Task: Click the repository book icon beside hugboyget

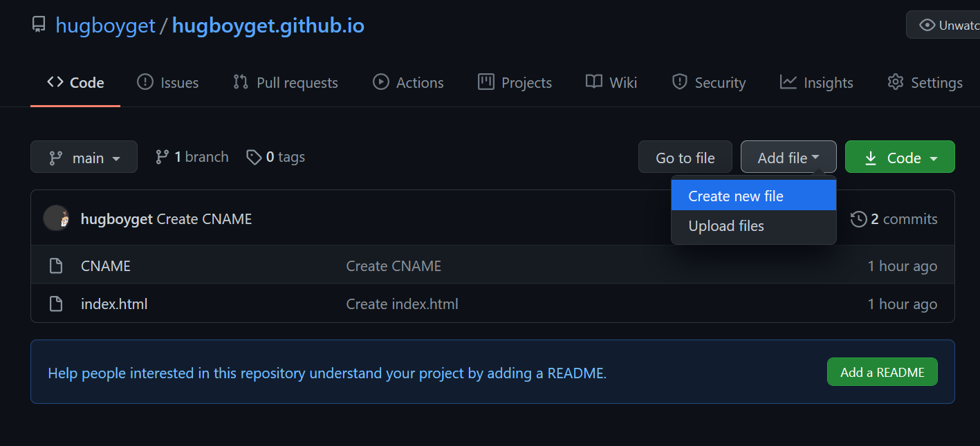Action: tap(39, 26)
